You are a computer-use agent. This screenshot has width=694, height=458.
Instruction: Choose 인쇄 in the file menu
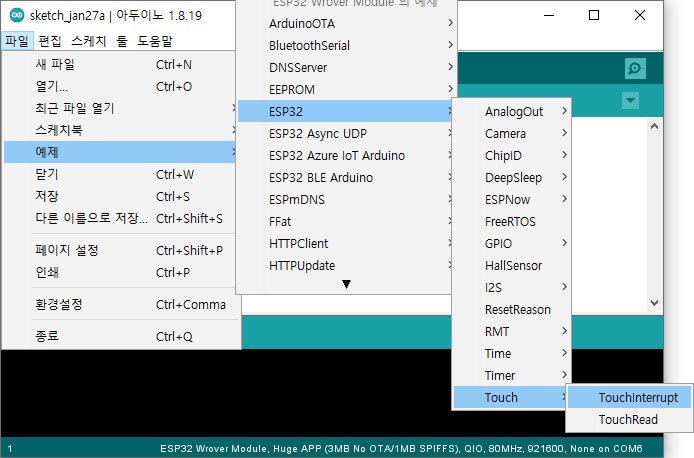120,272
